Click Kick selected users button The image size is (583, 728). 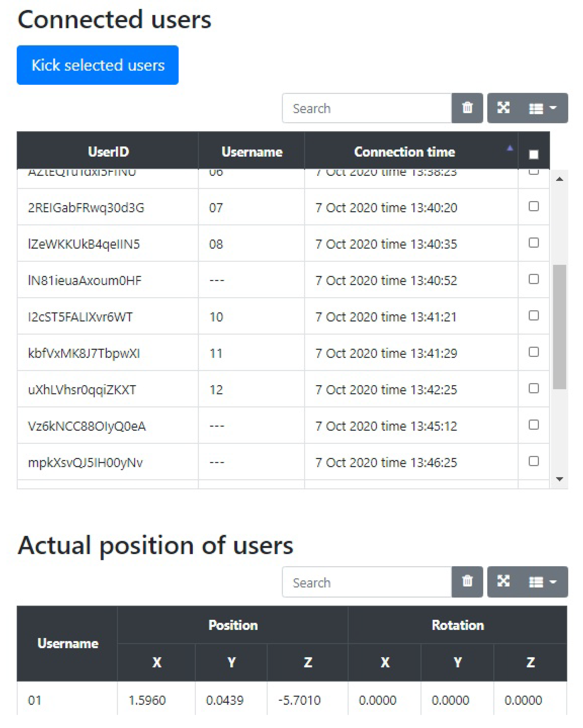click(98, 65)
